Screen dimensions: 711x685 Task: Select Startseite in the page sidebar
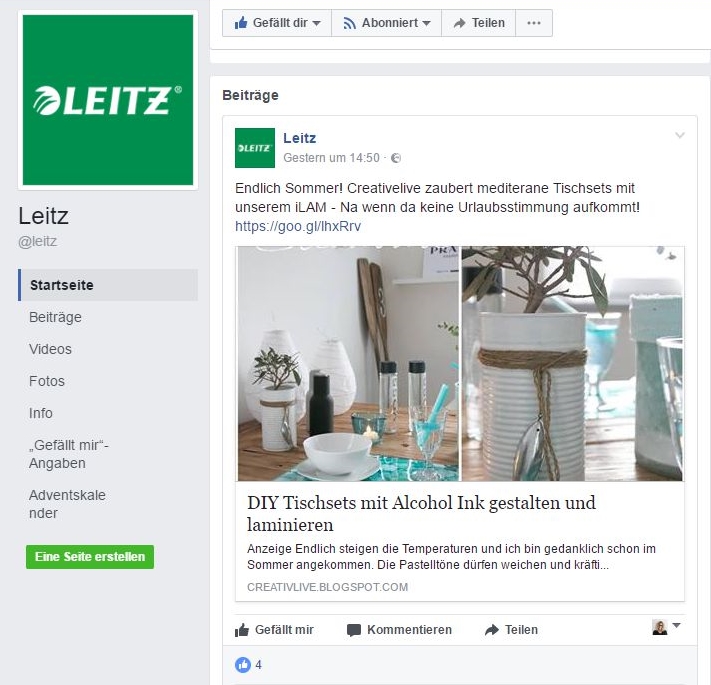point(108,285)
